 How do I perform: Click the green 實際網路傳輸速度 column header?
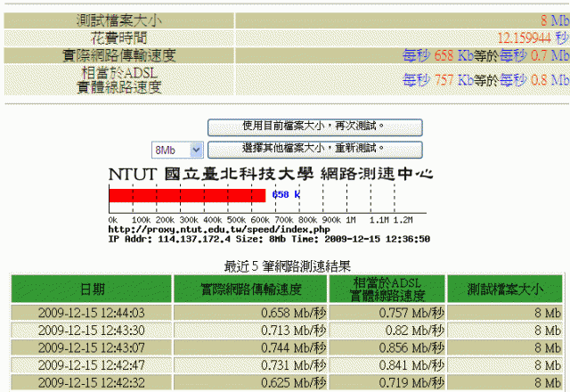pos(250,289)
